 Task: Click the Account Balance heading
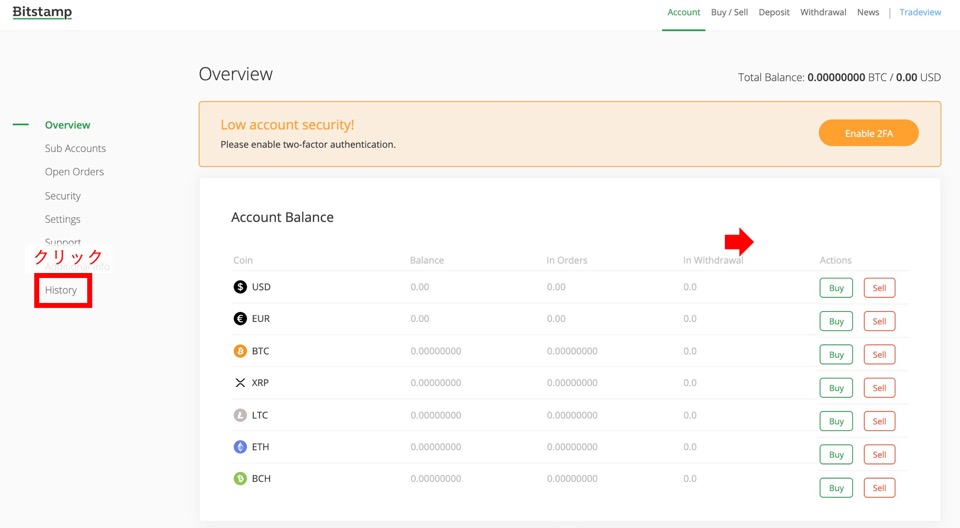(282, 217)
